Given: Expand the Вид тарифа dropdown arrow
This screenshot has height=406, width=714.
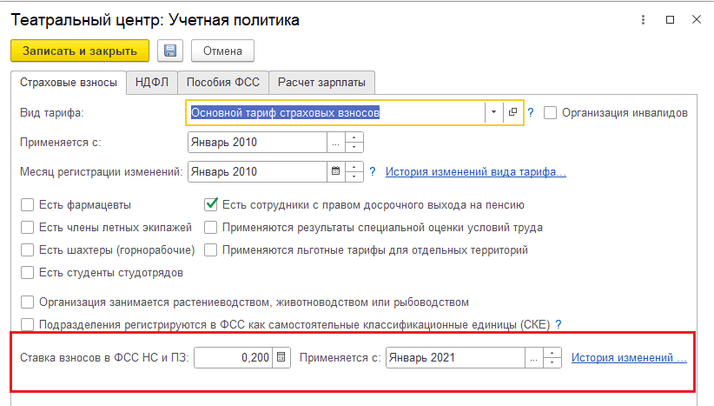Looking at the screenshot, I should [x=494, y=112].
